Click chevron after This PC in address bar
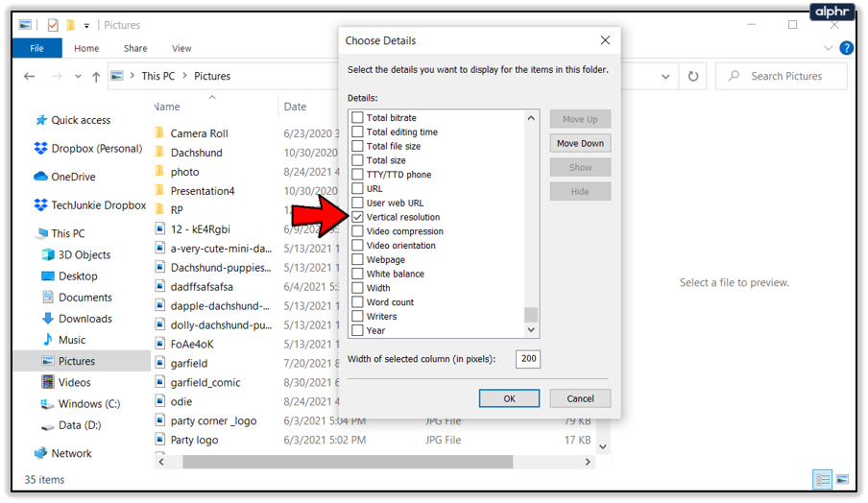868x503 pixels. (184, 76)
